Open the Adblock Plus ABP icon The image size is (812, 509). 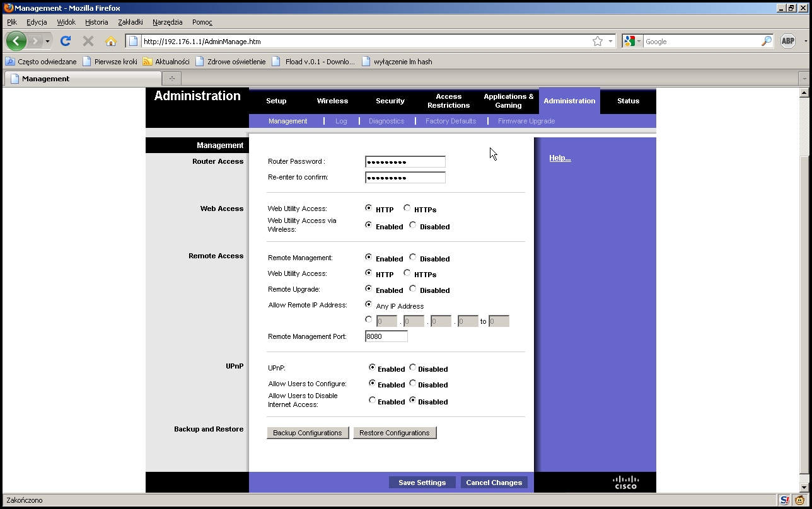pyautogui.click(x=788, y=41)
